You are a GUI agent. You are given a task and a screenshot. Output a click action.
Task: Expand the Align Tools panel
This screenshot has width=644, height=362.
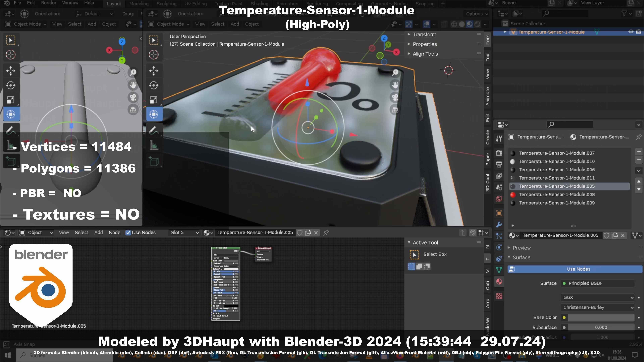(425, 54)
